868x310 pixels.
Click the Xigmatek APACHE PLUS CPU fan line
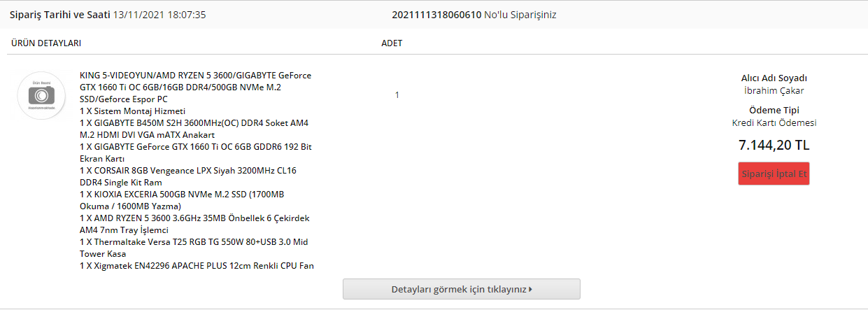point(196,266)
